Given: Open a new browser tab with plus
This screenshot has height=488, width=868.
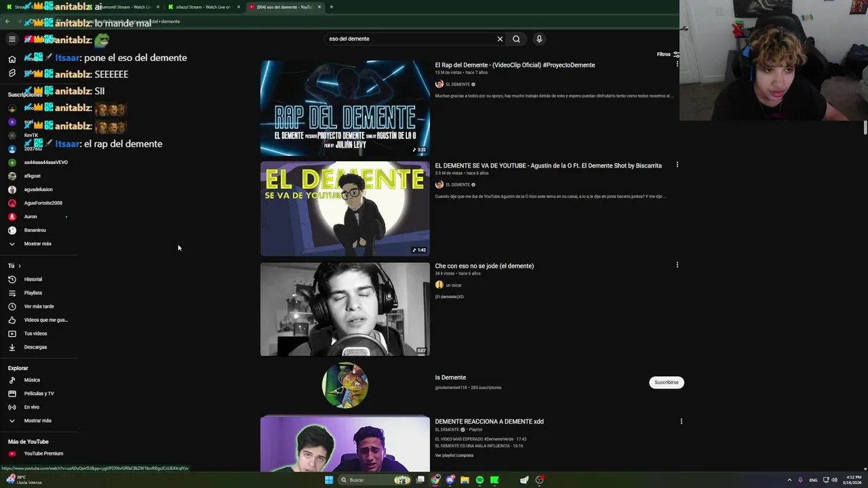Looking at the screenshot, I should coord(331,7).
